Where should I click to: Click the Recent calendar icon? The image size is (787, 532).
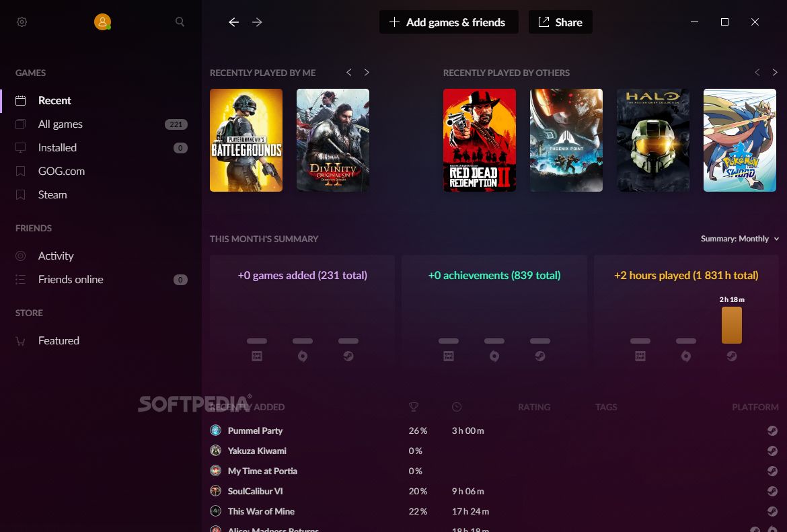coord(21,100)
